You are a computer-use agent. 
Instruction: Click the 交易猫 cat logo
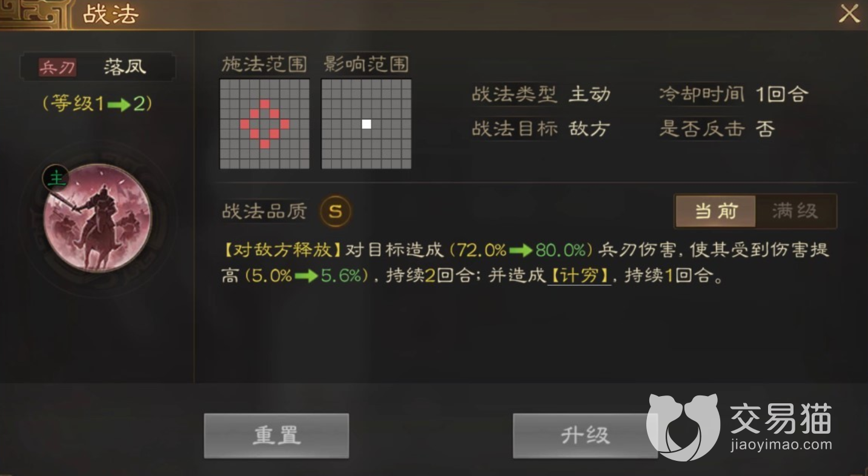pyautogui.click(x=683, y=428)
